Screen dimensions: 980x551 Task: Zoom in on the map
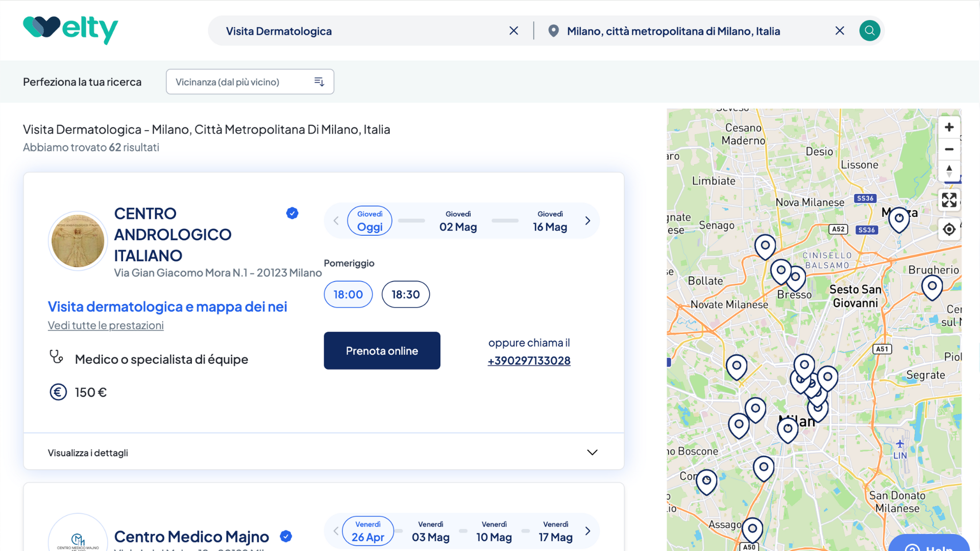(x=949, y=127)
